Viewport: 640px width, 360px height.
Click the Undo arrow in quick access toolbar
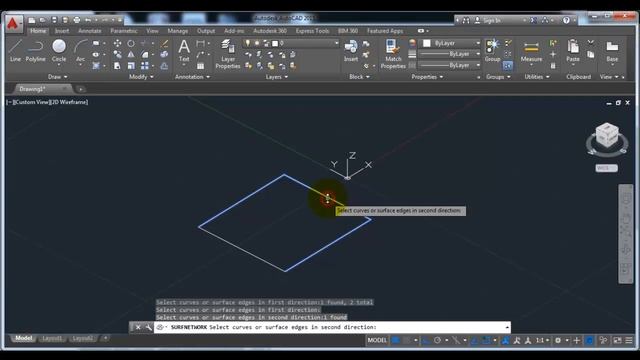(88, 20)
